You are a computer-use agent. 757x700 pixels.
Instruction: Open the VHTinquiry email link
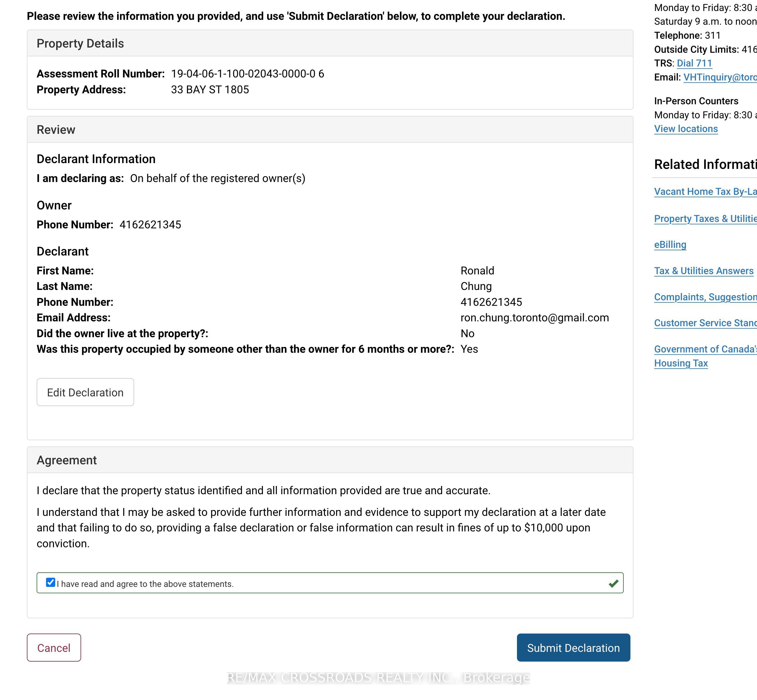(x=720, y=77)
